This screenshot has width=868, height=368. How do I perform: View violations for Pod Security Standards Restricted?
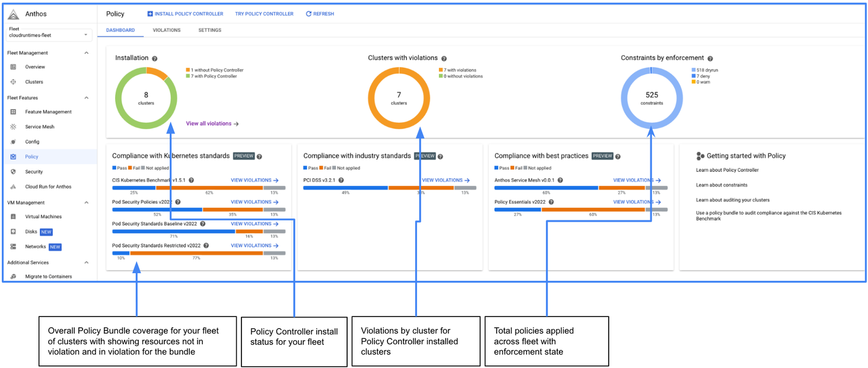point(255,245)
